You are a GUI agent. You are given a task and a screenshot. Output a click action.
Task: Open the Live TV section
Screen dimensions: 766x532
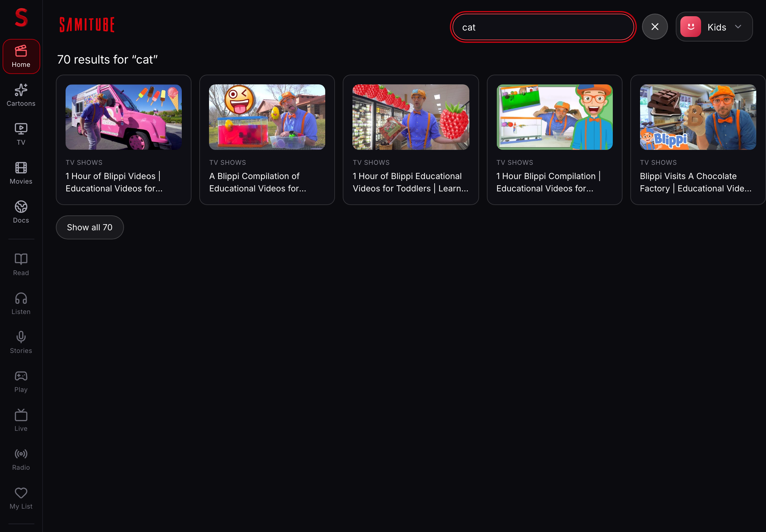pyautogui.click(x=21, y=420)
